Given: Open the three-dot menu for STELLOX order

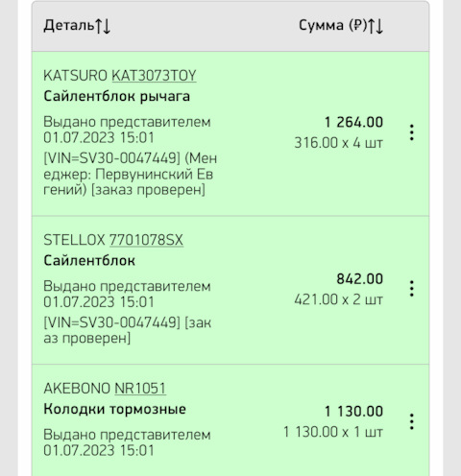Looking at the screenshot, I should coord(412,289).
